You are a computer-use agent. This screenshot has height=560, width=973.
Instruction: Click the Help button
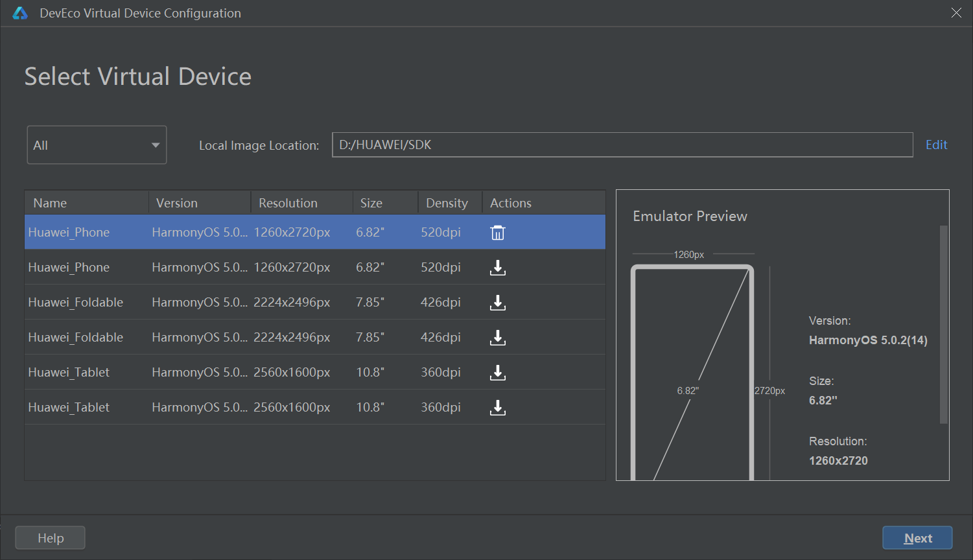point(50,538)
